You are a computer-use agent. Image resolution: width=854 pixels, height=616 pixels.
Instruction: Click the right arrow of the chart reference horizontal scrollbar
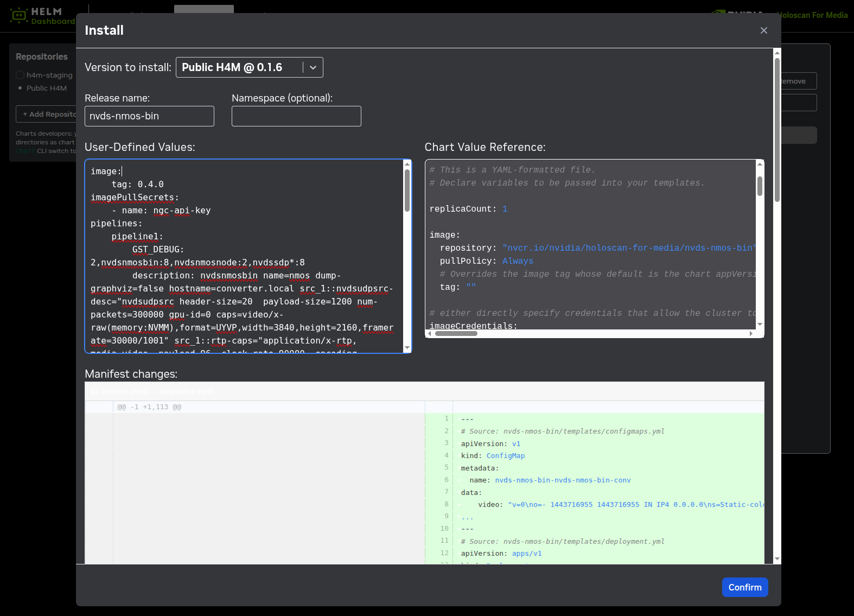[751, 334]
